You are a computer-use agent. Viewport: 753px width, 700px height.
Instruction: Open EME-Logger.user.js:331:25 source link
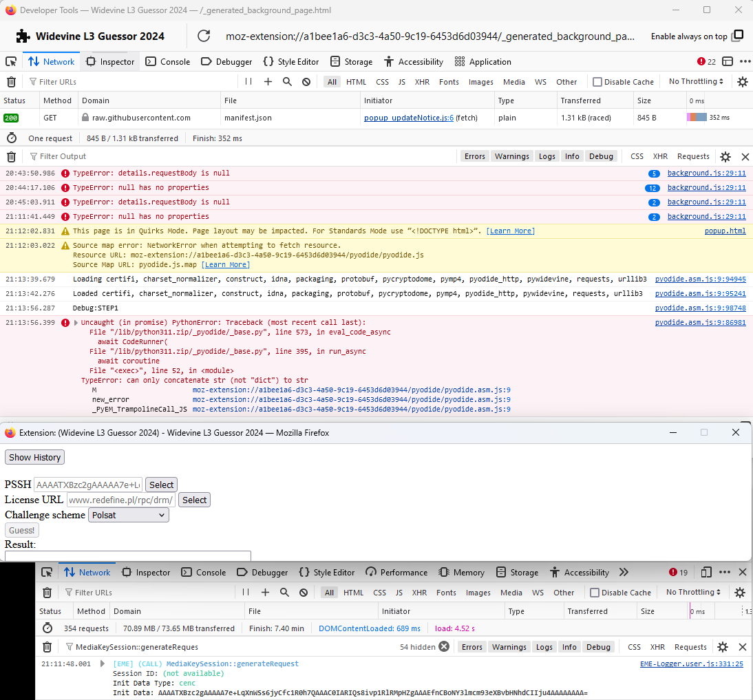692,664
